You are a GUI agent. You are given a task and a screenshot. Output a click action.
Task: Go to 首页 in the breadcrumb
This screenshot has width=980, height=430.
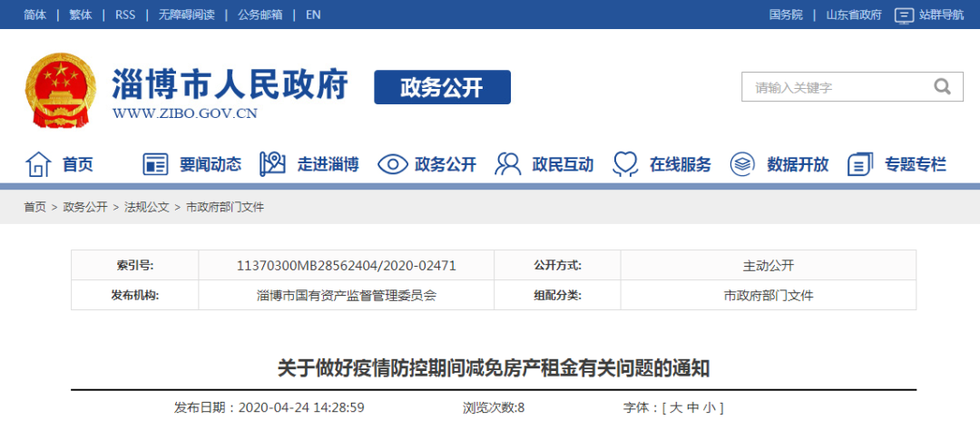35,208
